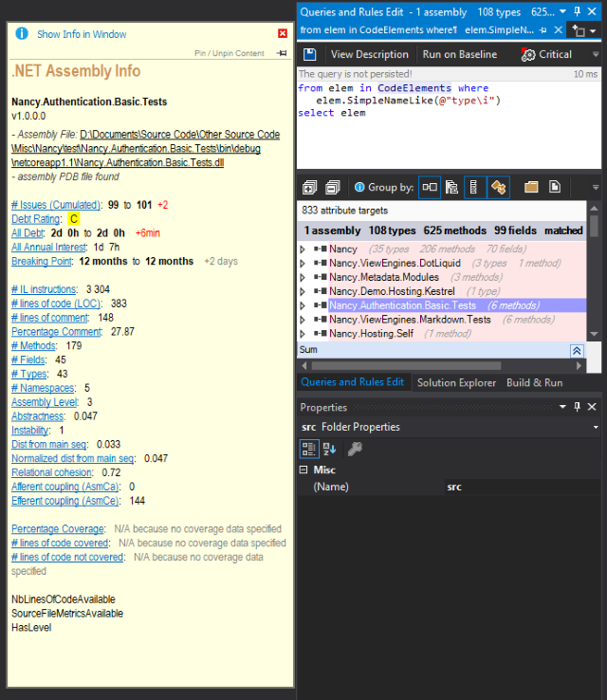
Task: Expand the Nancy.Hosting.Self row
Action: 303,334
